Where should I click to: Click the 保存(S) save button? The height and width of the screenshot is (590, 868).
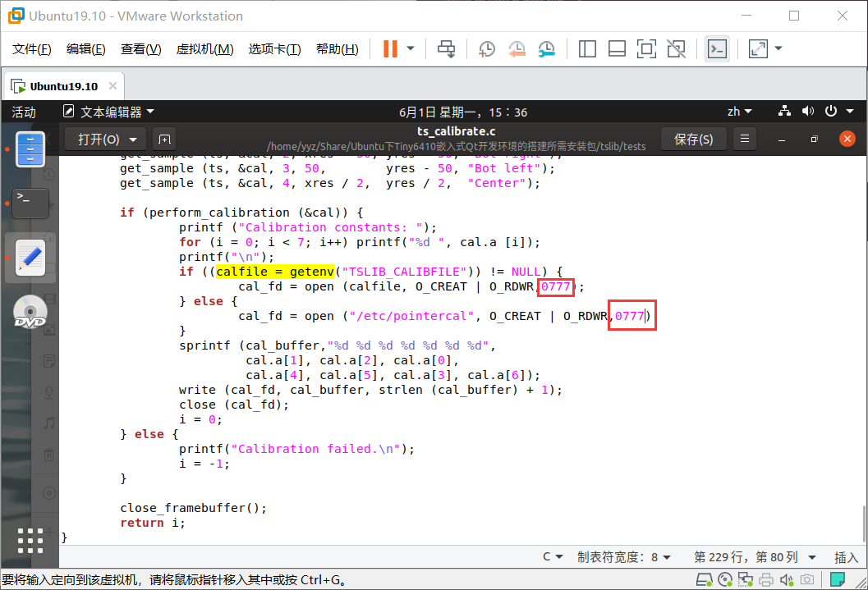pyautogui.click(x=693, y=139)
